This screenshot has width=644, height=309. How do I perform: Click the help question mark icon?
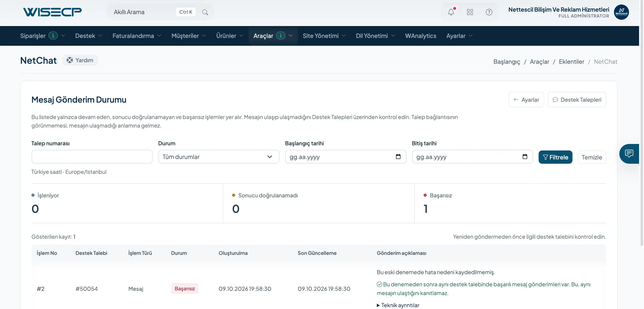(489, 12)
